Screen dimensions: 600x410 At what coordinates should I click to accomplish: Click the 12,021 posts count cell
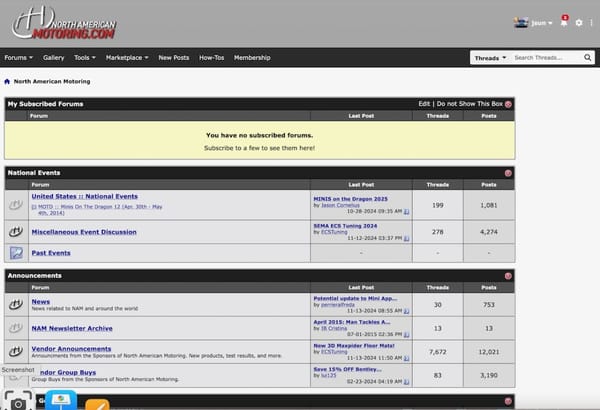[x=489, y=352]
